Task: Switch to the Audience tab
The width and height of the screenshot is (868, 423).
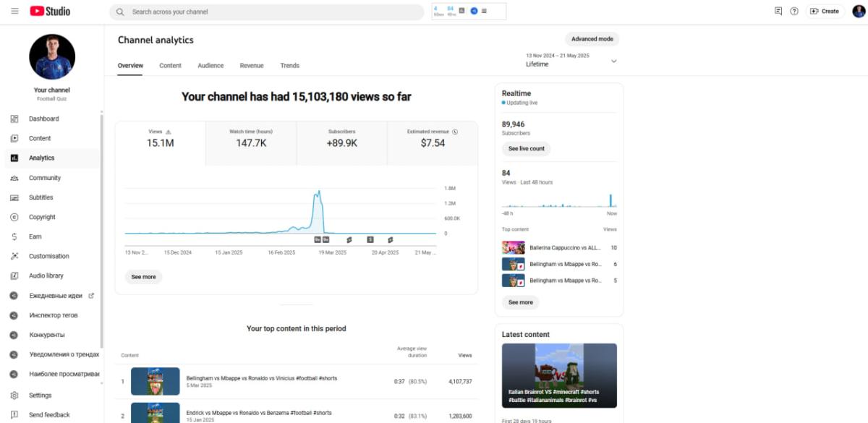Action: pos(210,66)
